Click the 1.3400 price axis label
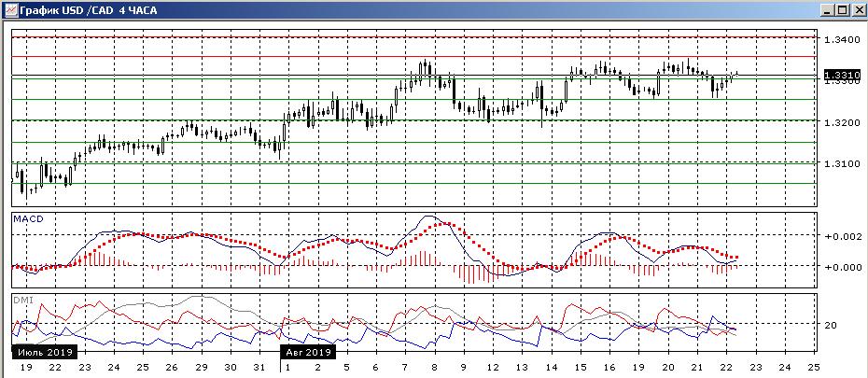Viewport: 868px width, 378px height. pos(841,39)
